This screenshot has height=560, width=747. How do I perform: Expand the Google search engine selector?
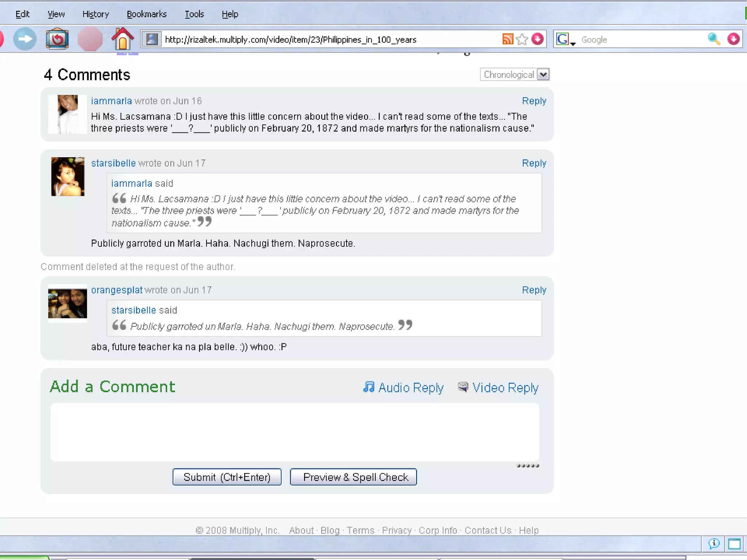pos(565,39)
